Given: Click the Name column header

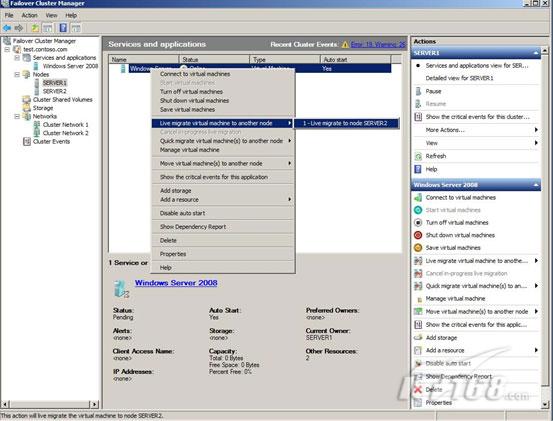Looking at the screenshot, I should pyautogui.click(x=144, y=60).
